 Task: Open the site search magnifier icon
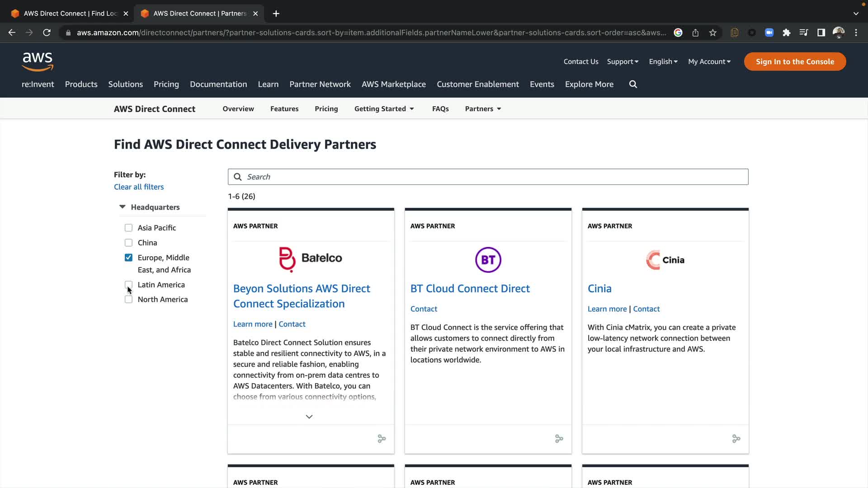pyautogui.click(x=633, y=84)
